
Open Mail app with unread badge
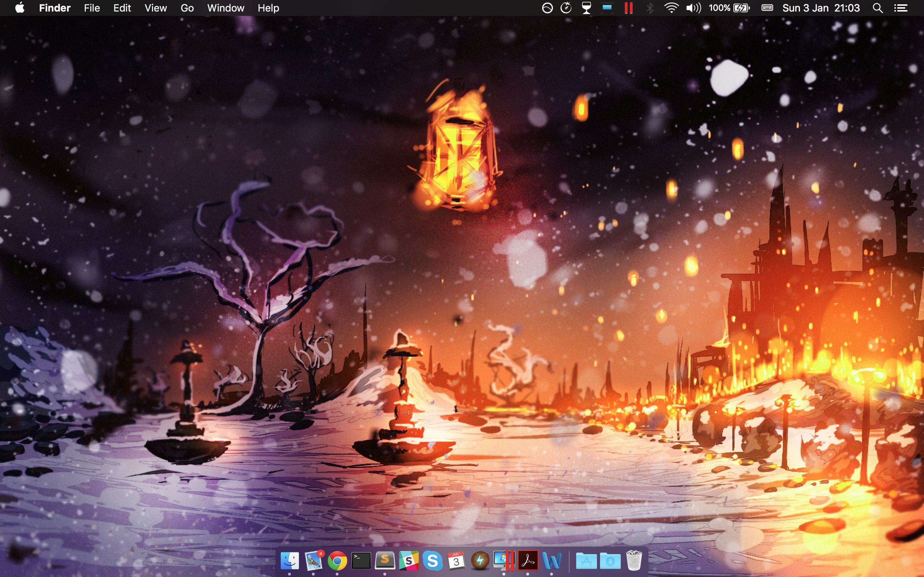click(313, 560)
